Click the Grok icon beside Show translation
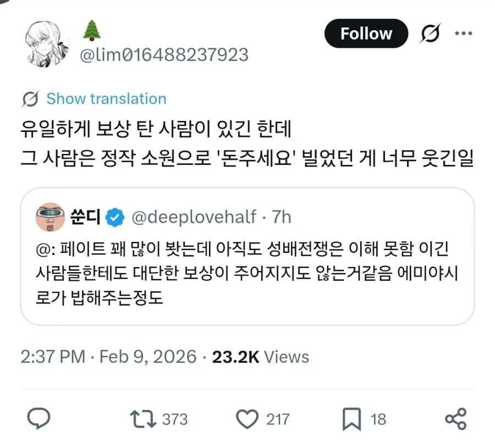The image size is (495, 448). coord(31,98)
